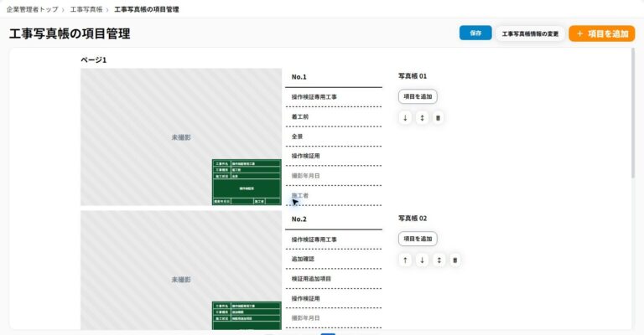
Task: Click the 撮影年月日 field in No.2
Action: tap(334, 318)
